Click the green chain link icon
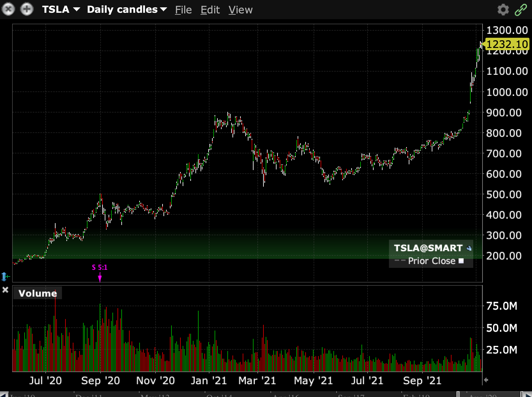Image resolution: width=532 pixels, height=397 pixels. (521, 10)
